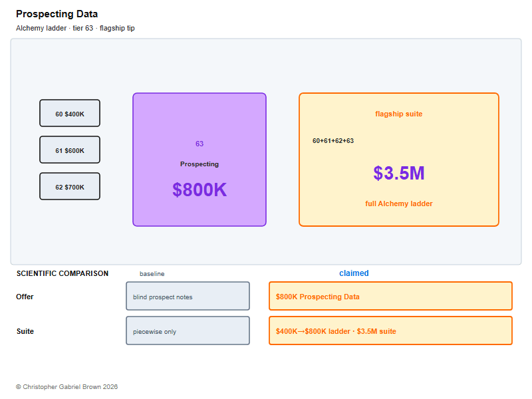Select the 61 $600K tier box
The image size is (532, 399).
70,150
